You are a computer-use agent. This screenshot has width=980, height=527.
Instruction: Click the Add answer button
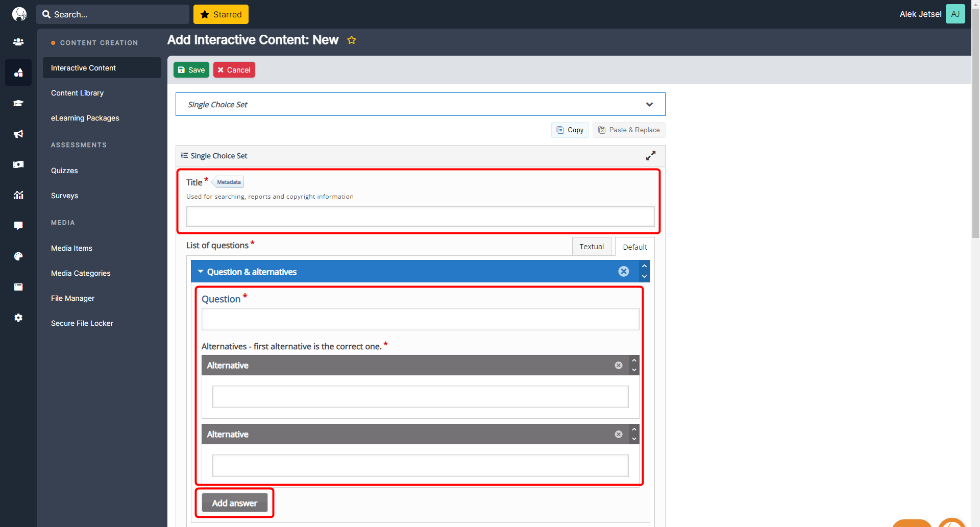pyautogui.click(x=235, y=503)
